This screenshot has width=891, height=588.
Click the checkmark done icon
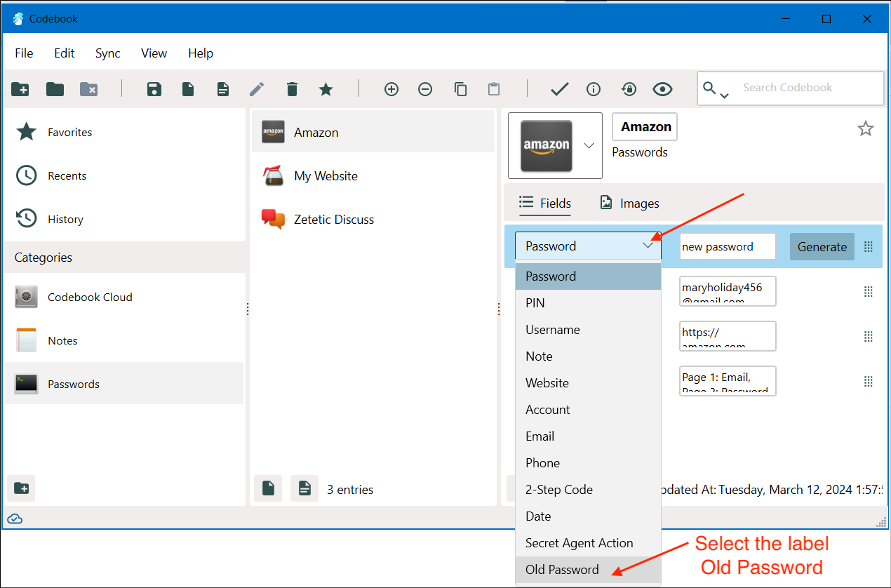pyautogui.click(x=559, y=89)
